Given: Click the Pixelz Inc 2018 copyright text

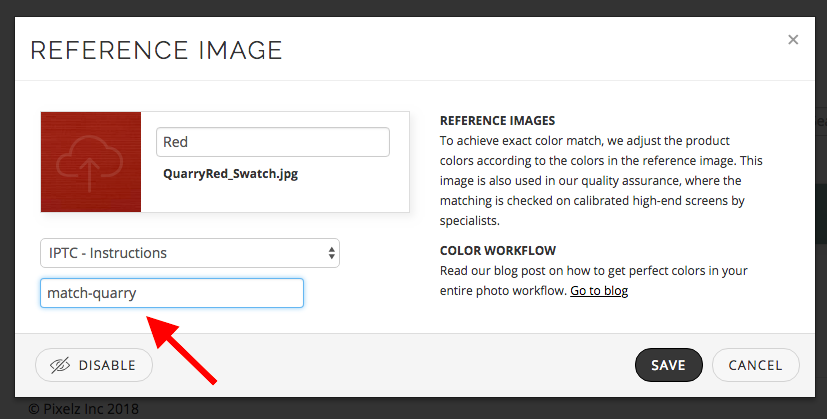Looking at the screenshot, I should [84, 409].
